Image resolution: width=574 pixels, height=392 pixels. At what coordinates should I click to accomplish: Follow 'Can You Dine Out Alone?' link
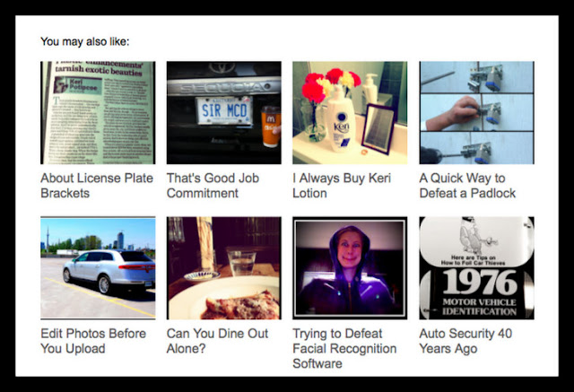pyautogui.click(x=217, y=341)
